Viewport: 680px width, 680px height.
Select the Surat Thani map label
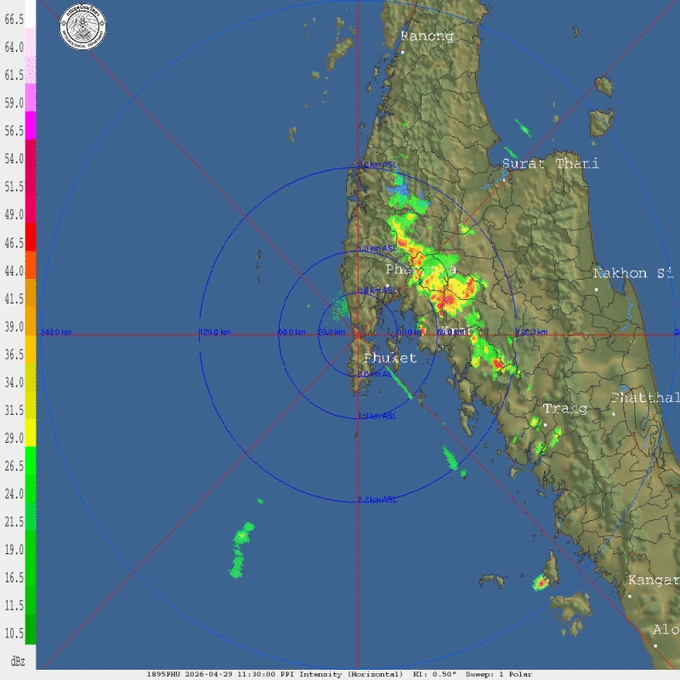(550, 163)
